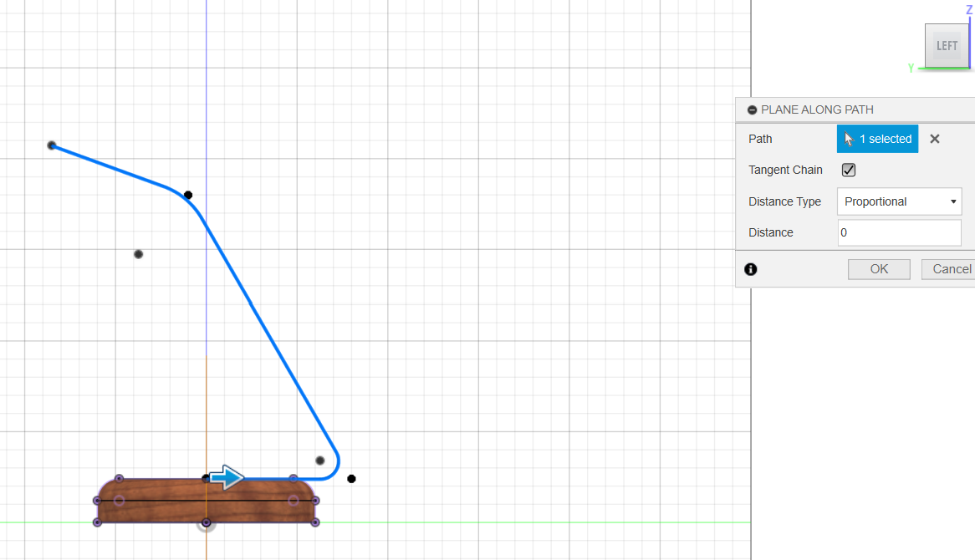Screen dimensions: 975x560
Task: Click the Distance input field
Action: [899, 232]
